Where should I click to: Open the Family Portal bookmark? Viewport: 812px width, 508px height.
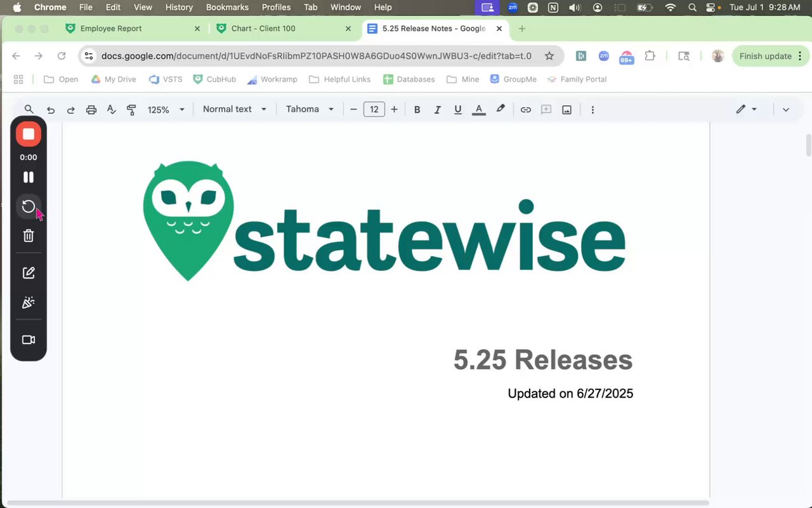click(x=577, y=79)
